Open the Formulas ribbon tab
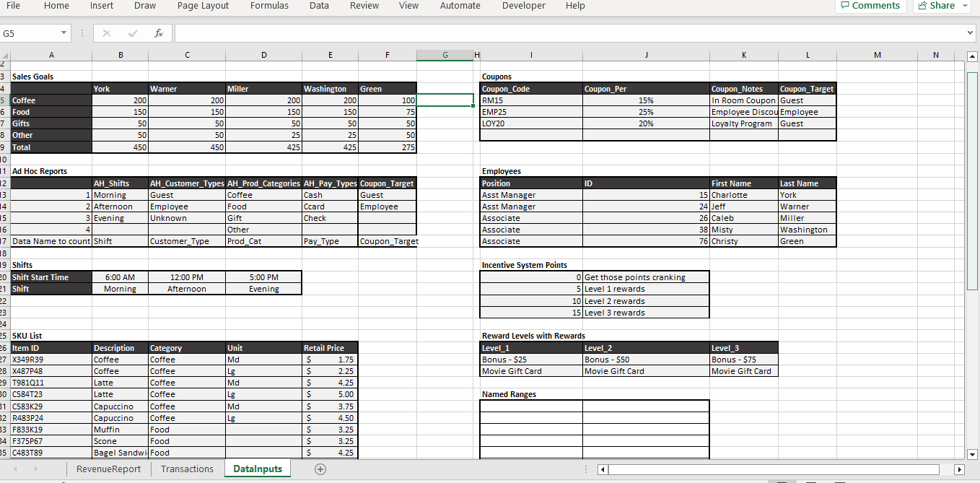The image size is (980, 483). point(269,6)
